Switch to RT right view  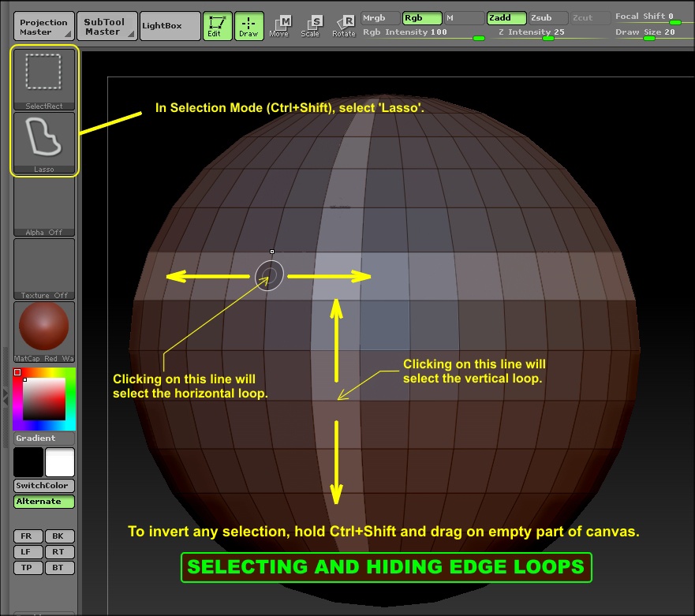pos(60,552)
